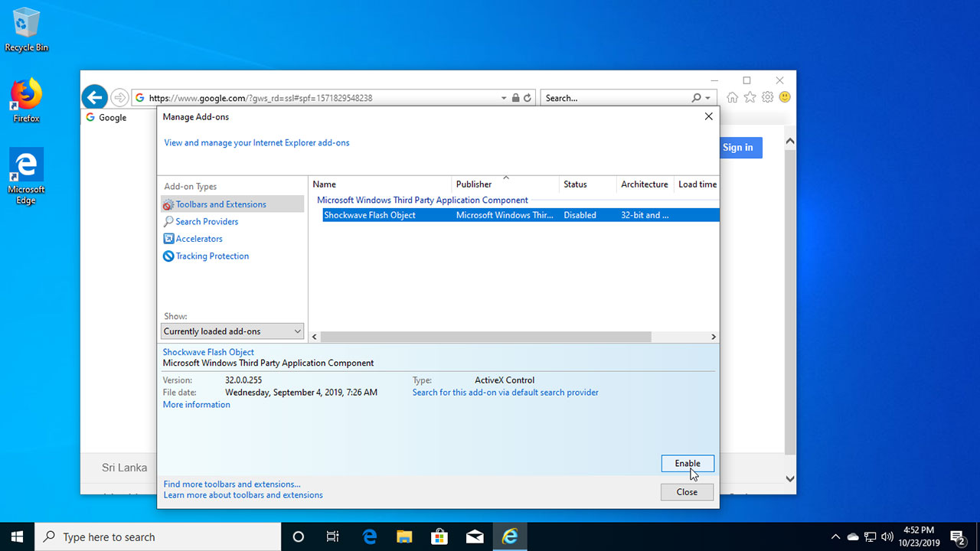Click the page scroll down arrow in IE
980x551 pixels.
click(x=790, y=478)
